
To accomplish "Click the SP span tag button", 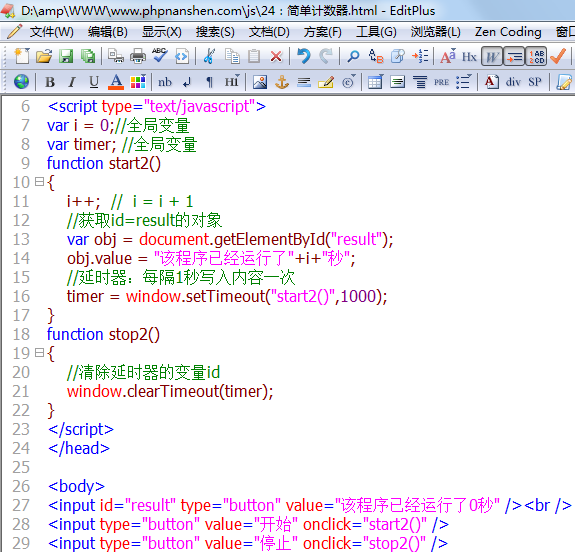I will point(535,82).
